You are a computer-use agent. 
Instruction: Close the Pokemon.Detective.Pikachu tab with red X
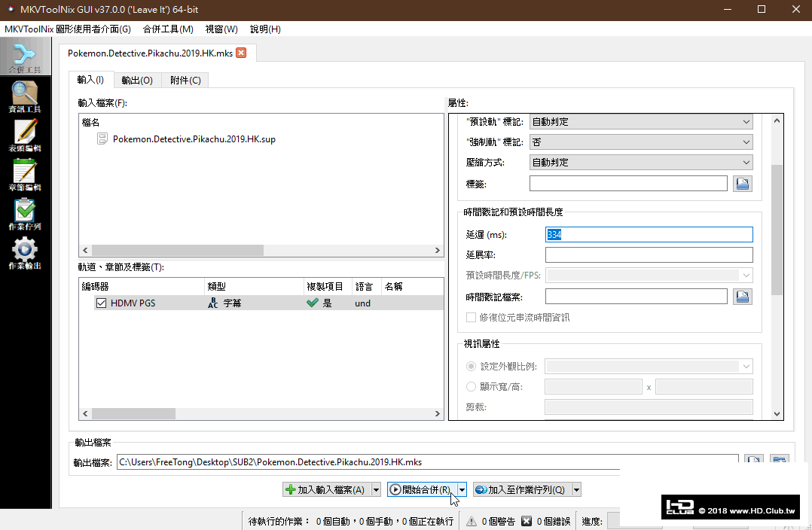(241, 53)
